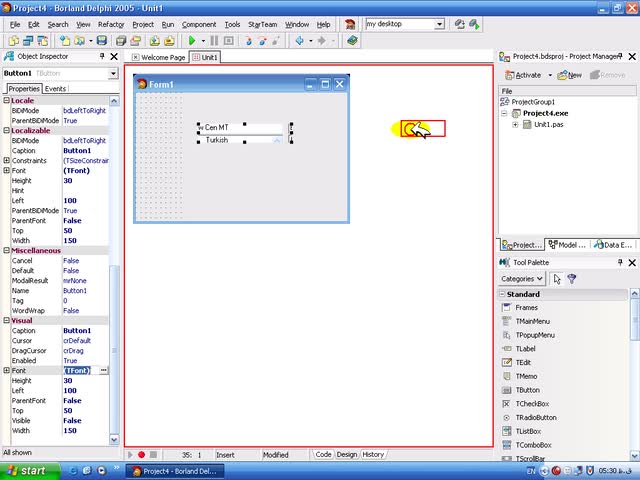This screenshot has height=480, width=640.
Task: Switch to the Welcome Page tab
Action: pyautogui.click(x=159, y=58)
